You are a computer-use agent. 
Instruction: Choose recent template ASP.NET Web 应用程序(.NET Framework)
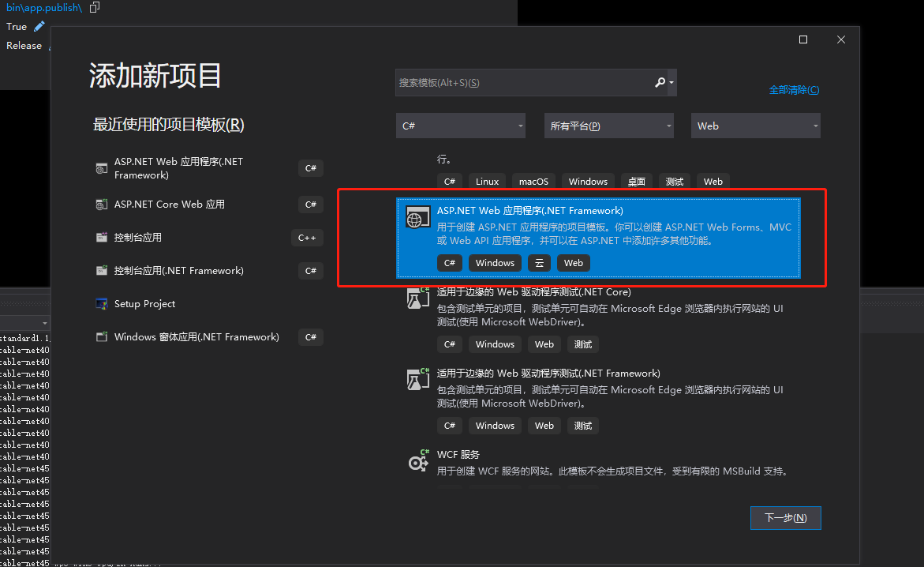pyautogui.click(x=208, y=168)
